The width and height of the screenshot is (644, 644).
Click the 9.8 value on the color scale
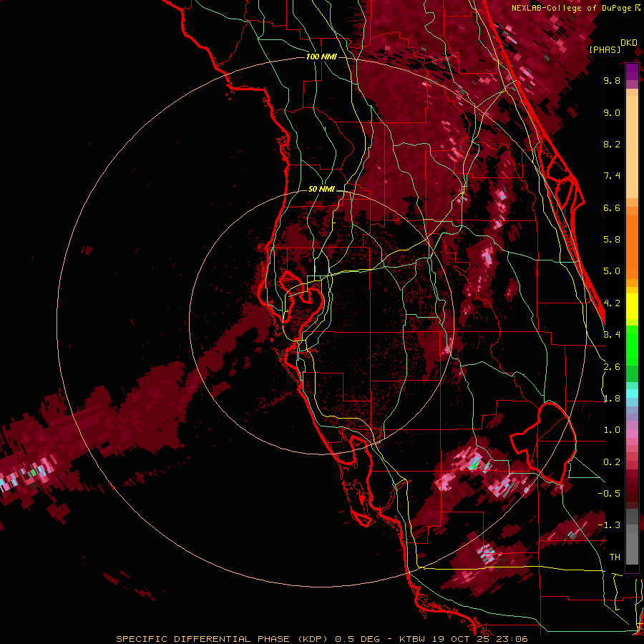pyautogui.click(x=612, y=80)
